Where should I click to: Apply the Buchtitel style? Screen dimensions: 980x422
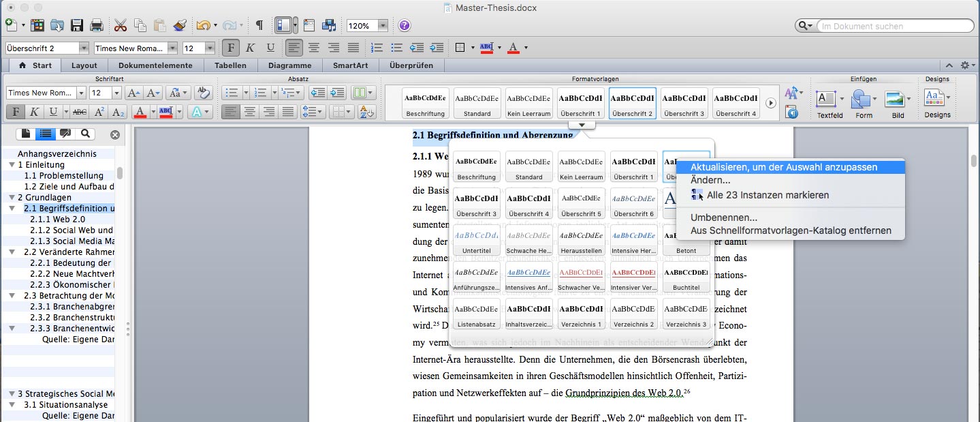[x=686, y=277]
